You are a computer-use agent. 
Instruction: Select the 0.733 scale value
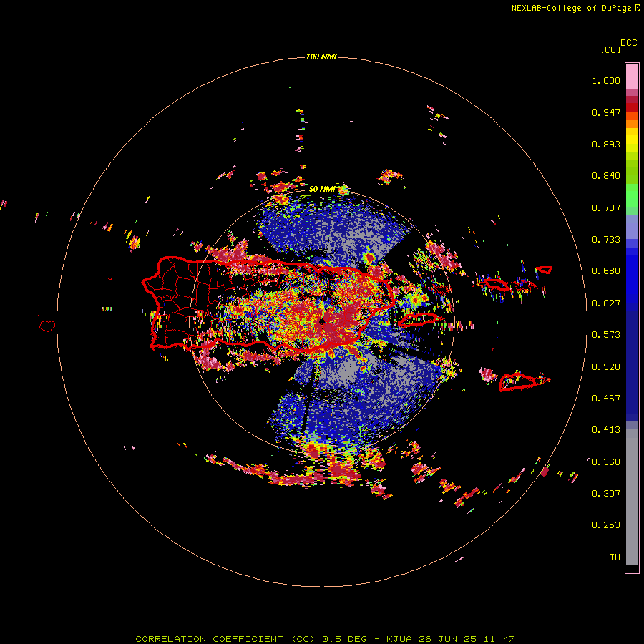click(x=606, y=240)
